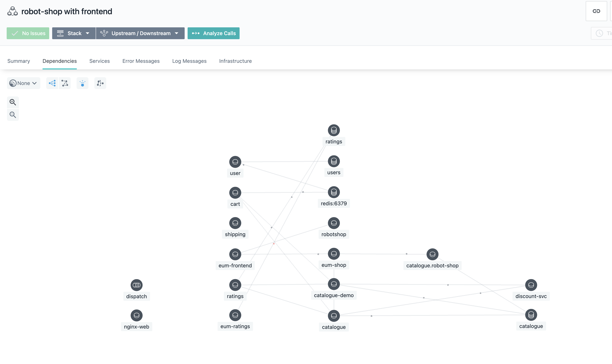Click the zoom out magnifier icon
This screenshot has width=612, height=364.
click(x=13, y=115)
